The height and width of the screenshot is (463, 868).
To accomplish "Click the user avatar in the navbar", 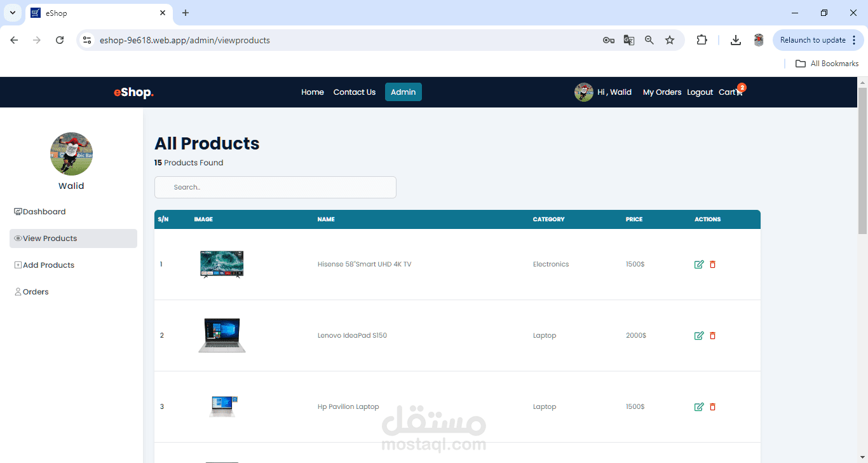I will click(583, 92).
